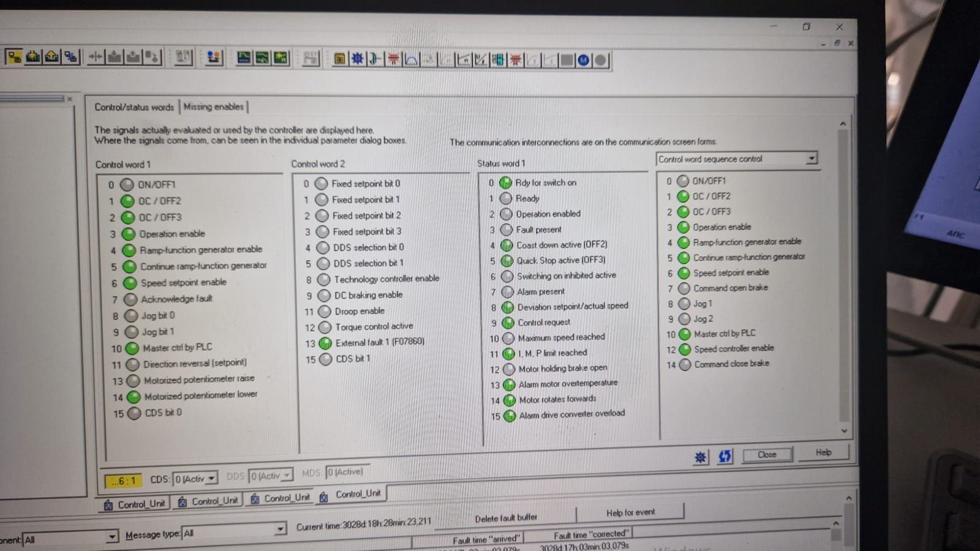Viewport: 980px width, 551px height.
Task: Switch to the Missing enables tab
Action: click(x=214, y=107)
